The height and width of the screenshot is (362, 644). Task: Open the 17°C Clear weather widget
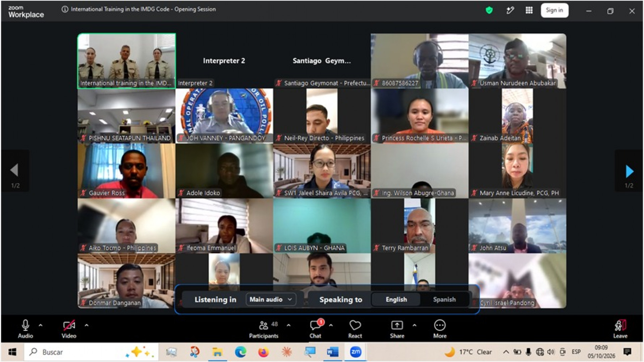pos(468,352)
